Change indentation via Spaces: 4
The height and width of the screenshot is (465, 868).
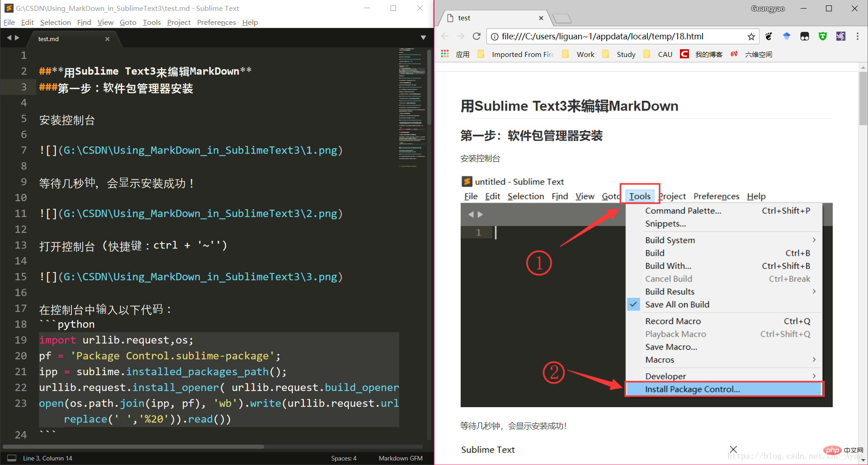pyautogui.click(x=344, y=458)
